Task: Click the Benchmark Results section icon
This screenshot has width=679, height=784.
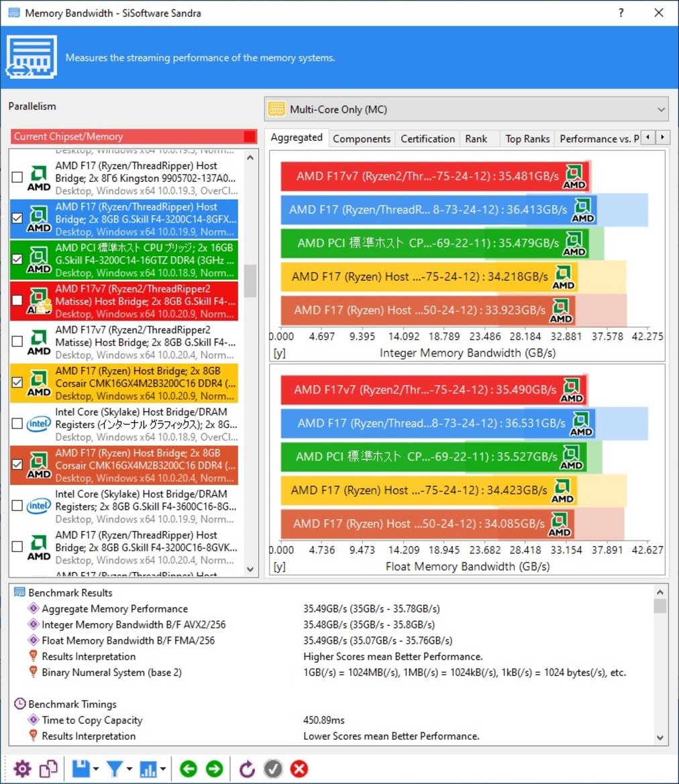Action: 19,592
